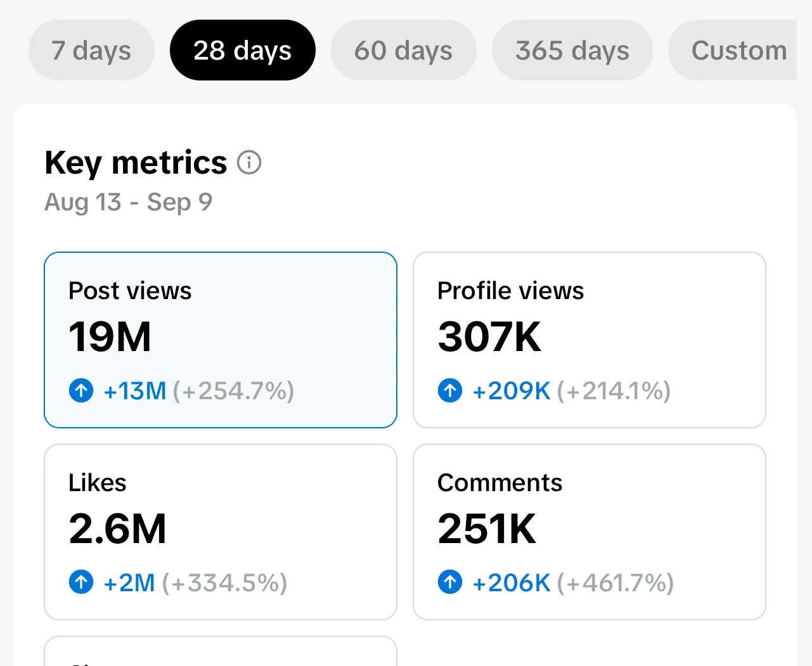Image resolution: width=812 pixels, height=666 pixels.
Task: Select the 7 days range
Action: coord(91,50)
